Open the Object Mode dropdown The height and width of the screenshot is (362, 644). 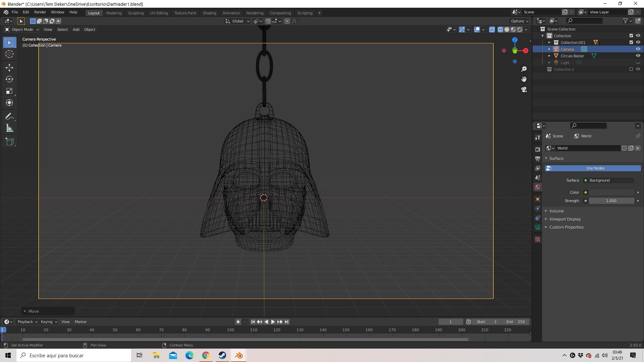(x=22, y=29)
